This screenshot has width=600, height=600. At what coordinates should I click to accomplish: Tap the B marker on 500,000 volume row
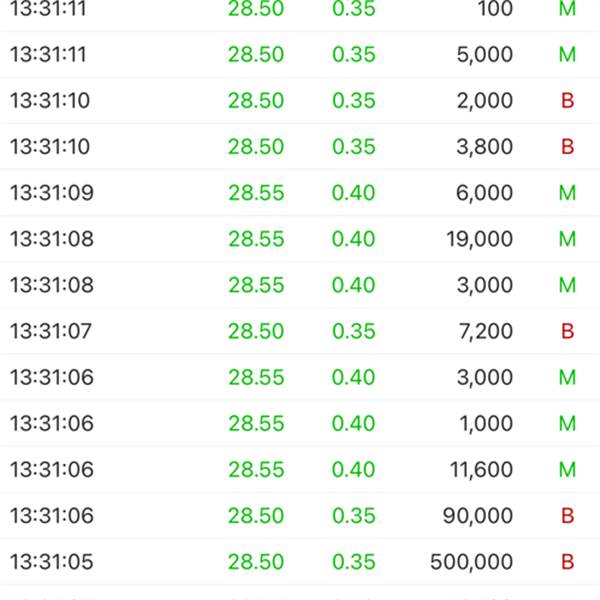click(x=567, y=562)
